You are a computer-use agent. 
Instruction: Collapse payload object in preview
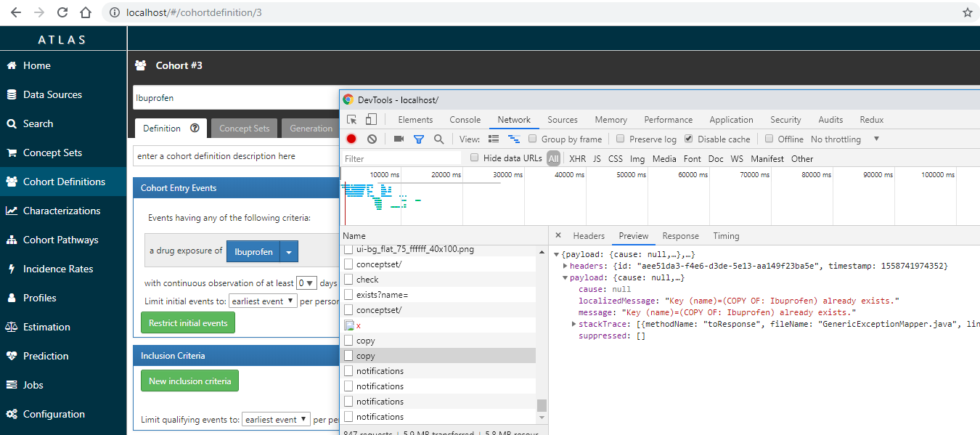pyautogui.click(x=565, y=278)
